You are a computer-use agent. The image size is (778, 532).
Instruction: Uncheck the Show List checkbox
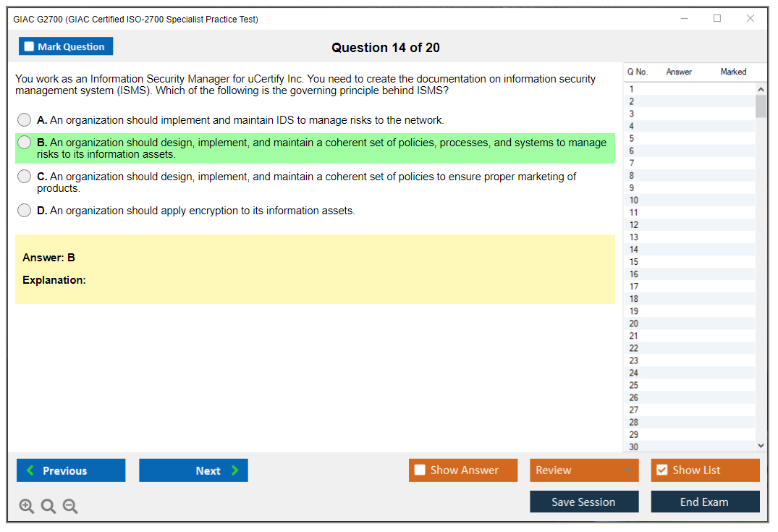(661, 470)
